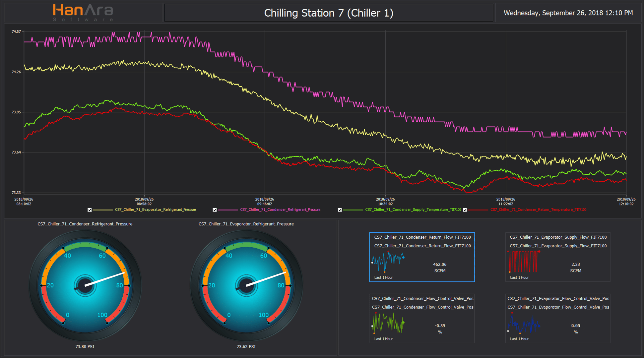This screenshot has height=358, width=644.
Task: Click the magenta legend line swatch
Action: pyautogui.click(x=228, y=210)
